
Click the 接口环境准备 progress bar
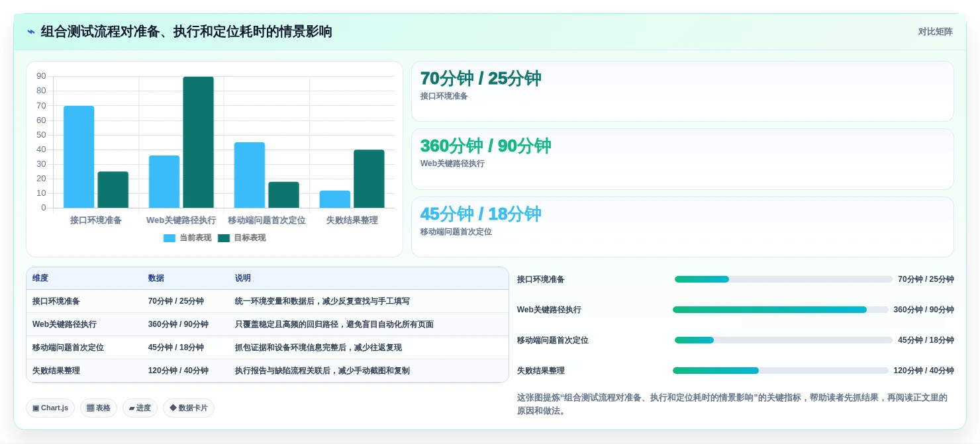[783, 279]
